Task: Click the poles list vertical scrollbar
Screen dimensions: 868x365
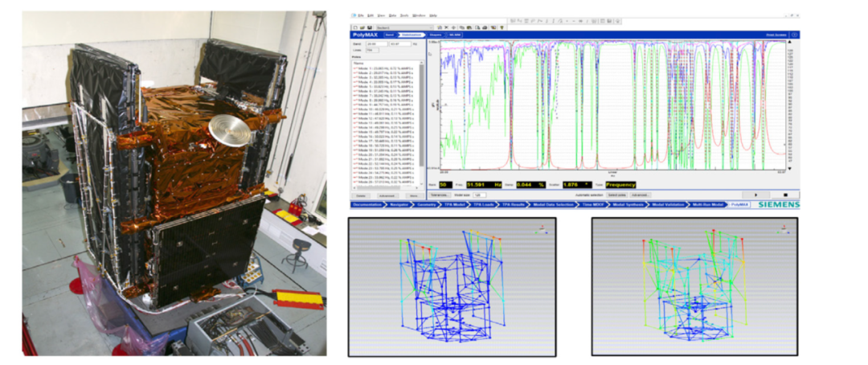Action: point(422,125)
